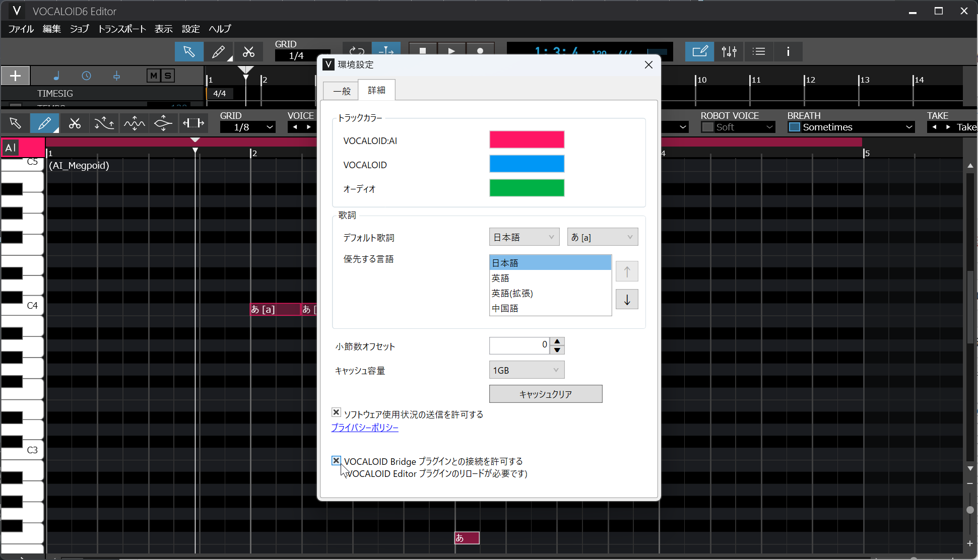Screen dimensions: 978x560
Task: Toggle global mute M button
Action: tap(154, 76)
